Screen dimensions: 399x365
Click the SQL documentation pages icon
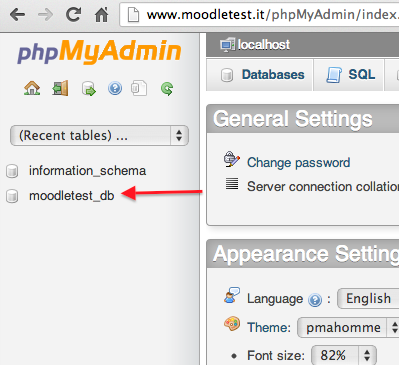tap(139, 88)
